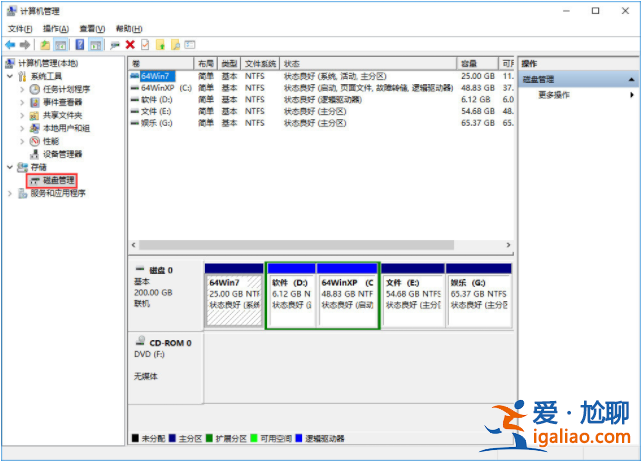This screenshot has height=464, width=643.
Task: Click the 性能 monitor icon
Action: pos(35,142)
